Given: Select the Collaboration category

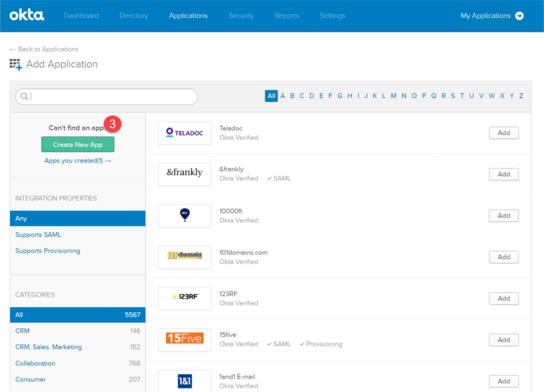Looking at the screenshot, I should [x=35, y=363].
